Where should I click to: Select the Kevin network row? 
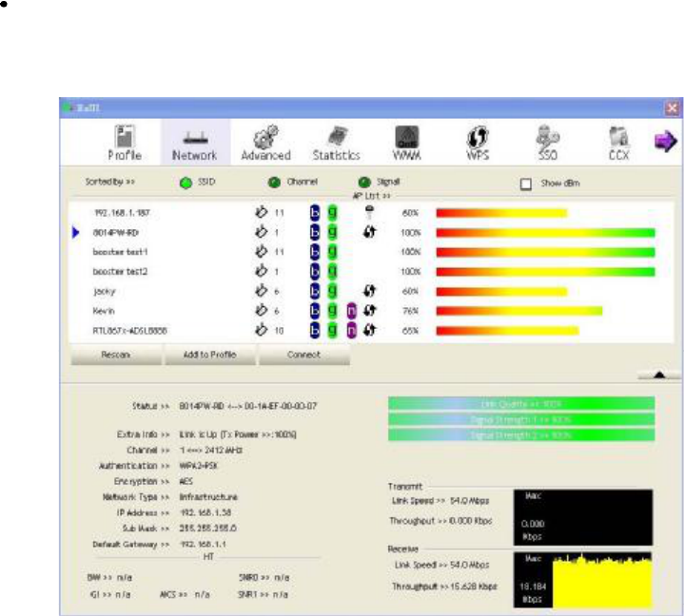[371, 311]
